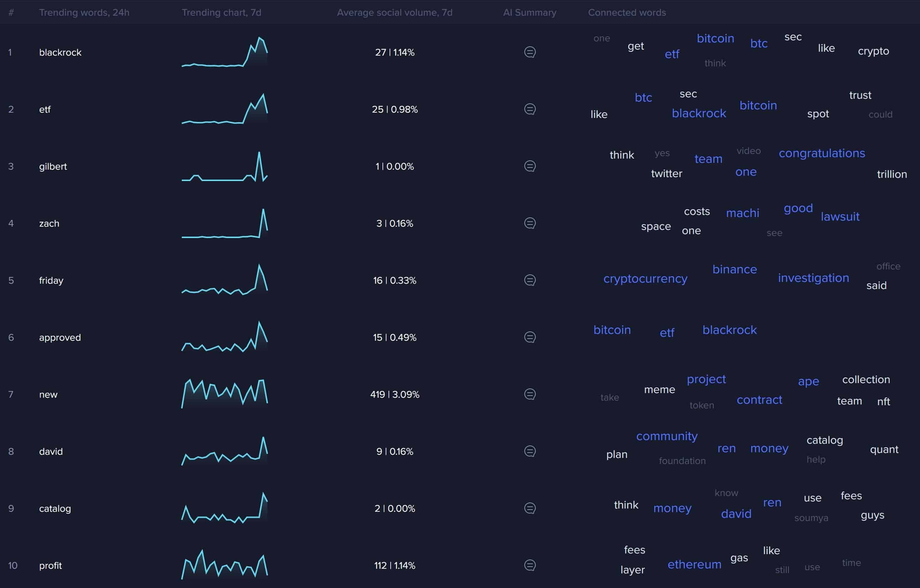
Task: Open AI Summary icon for catalog
Action: click(x=530, y=508)
